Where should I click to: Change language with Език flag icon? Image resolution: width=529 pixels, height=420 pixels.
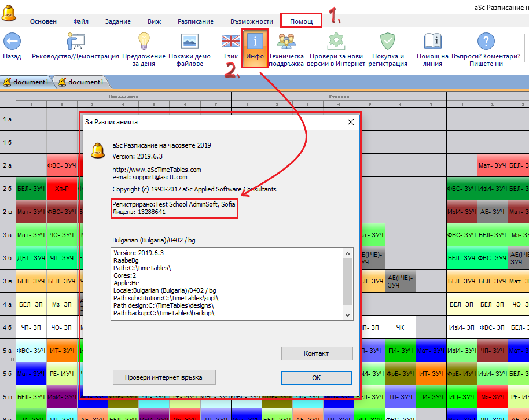click(x=231, y=42)
